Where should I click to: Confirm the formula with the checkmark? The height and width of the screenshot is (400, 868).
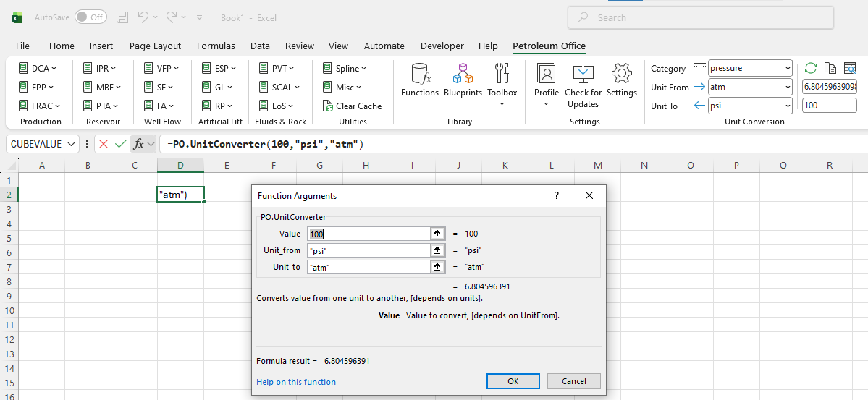pyautogui.click(x=121, y=145)
